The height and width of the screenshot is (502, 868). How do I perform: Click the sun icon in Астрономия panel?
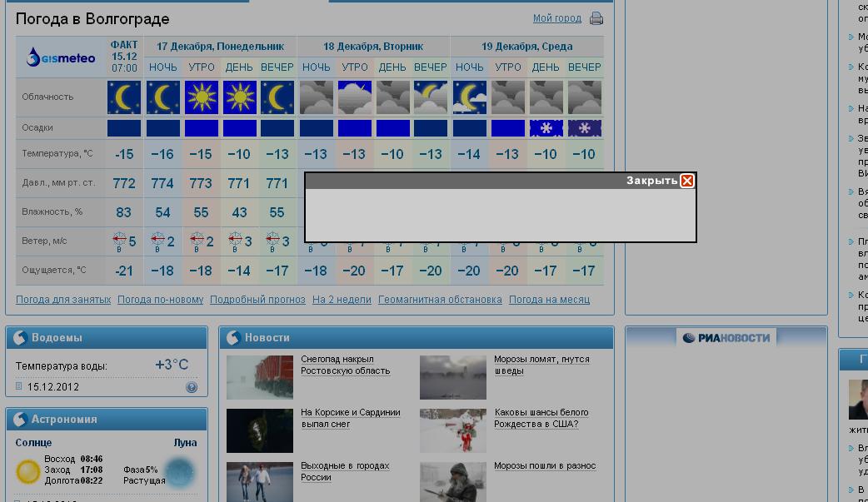click(x=28, y=472)
